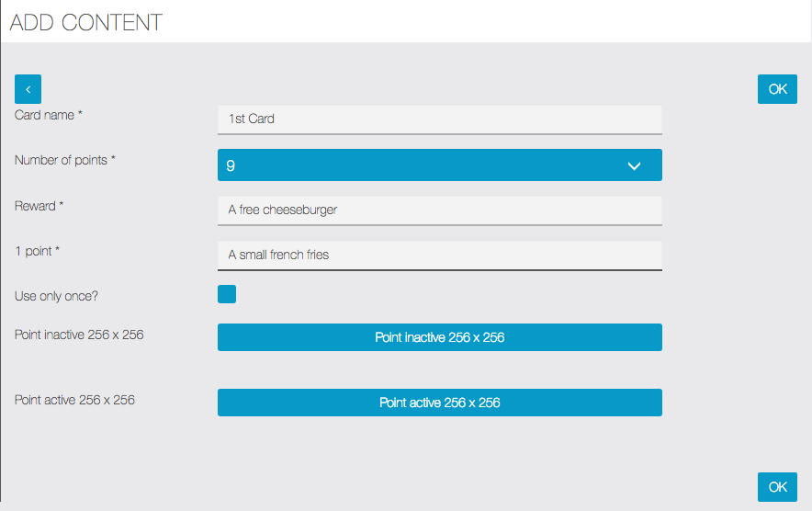
Task: Click the Card name label
Action: pos(48,115)
